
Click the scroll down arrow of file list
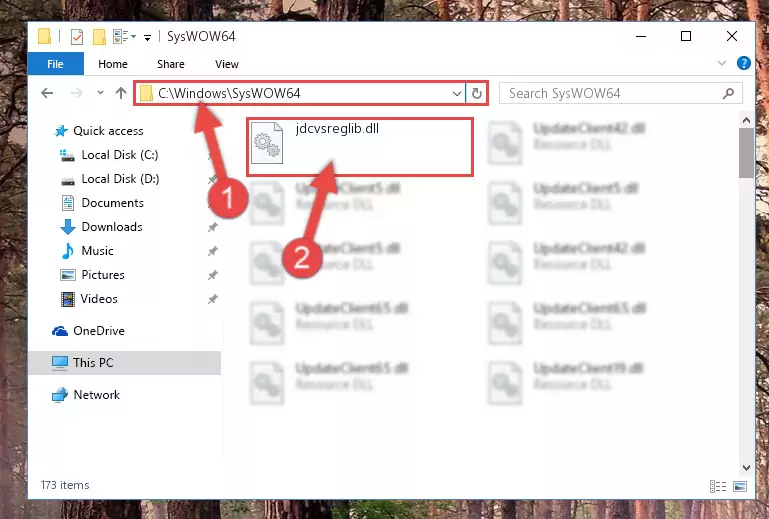point(746,467)
